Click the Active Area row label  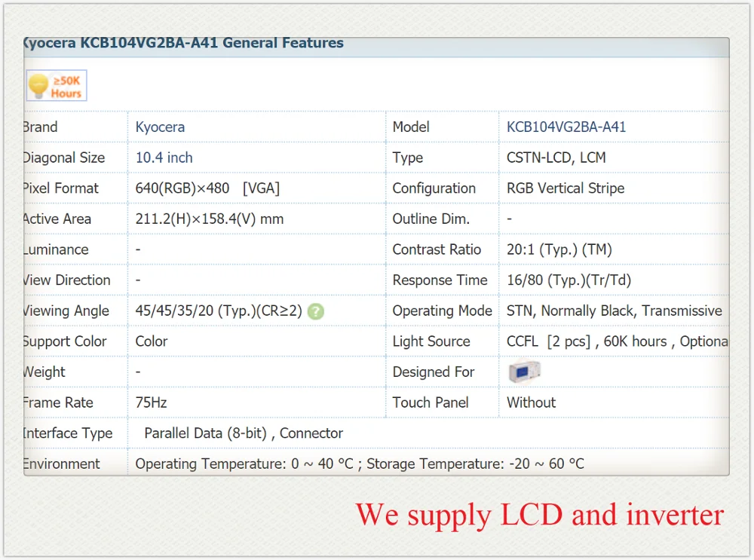click(x=57, y=219)
